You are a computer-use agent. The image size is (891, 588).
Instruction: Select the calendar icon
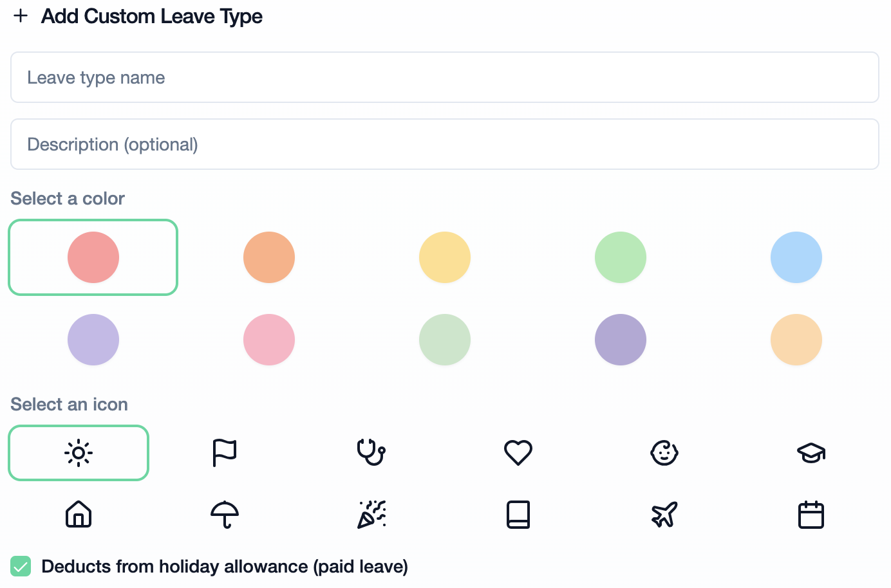coord(811,515)
